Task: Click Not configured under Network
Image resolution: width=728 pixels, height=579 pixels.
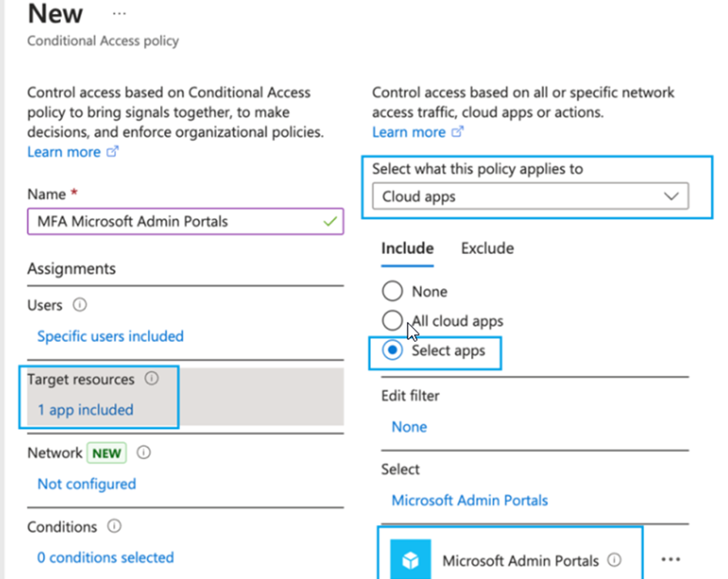Action: pos(86,484)
